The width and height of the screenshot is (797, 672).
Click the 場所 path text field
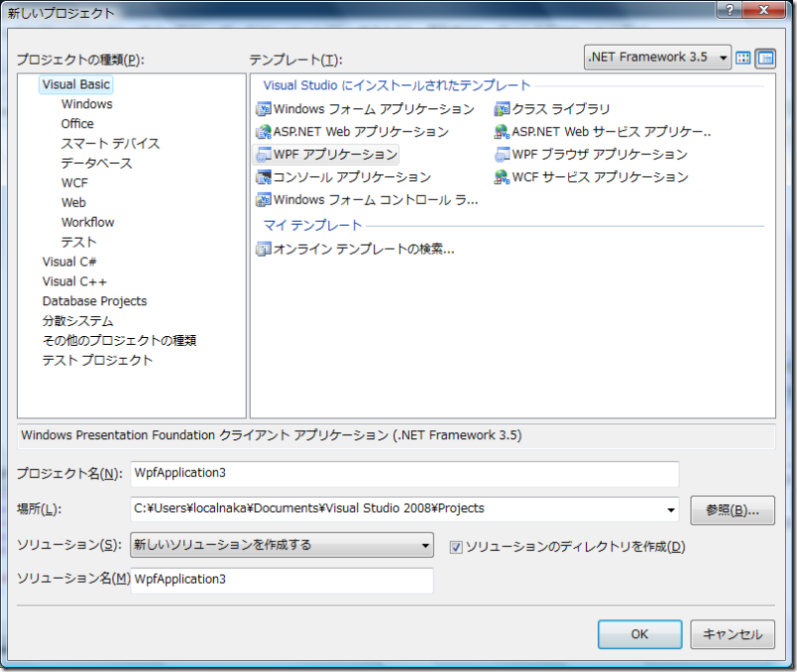point(398,509)
